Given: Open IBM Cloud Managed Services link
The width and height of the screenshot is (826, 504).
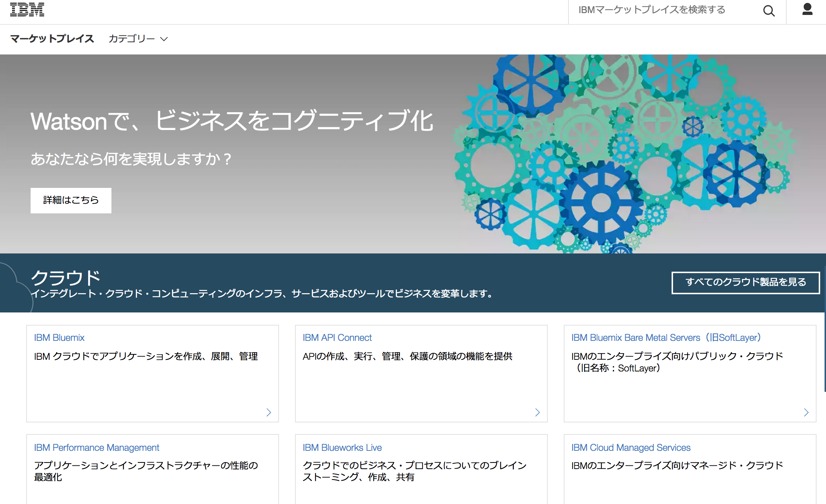Looking at the screenshot, I should coord(631,448).
